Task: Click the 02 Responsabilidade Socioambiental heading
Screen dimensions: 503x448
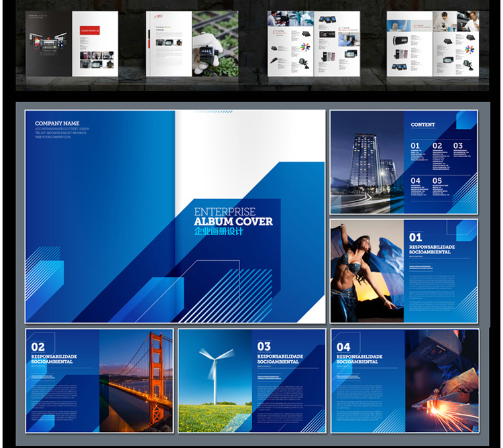Action: tap(54, 353)
